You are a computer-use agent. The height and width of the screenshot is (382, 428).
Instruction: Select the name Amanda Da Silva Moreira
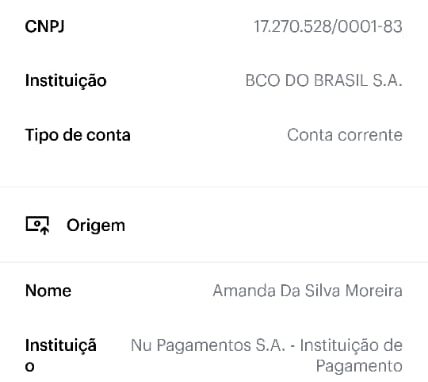[x=308, y=291]
